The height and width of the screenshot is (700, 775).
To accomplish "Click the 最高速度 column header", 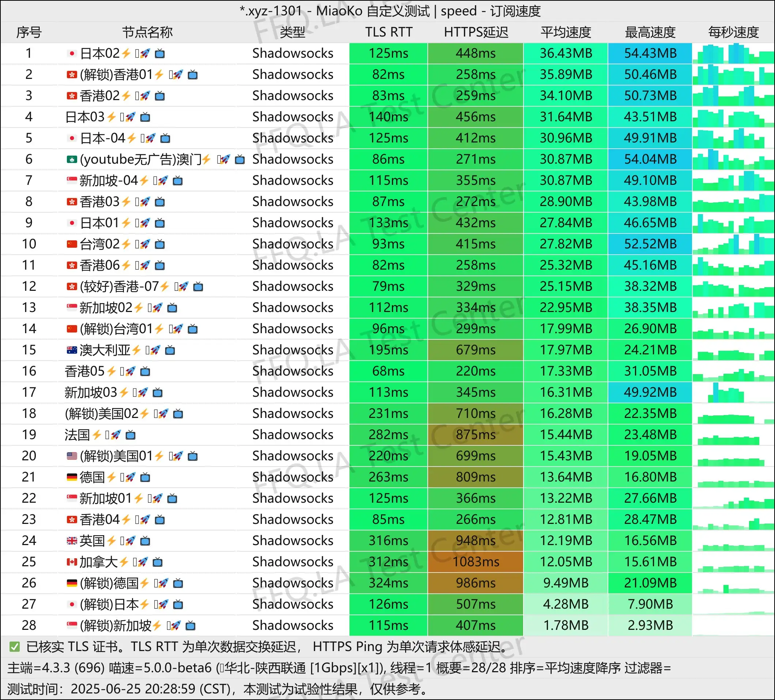I will pyautogui.click(x=650, y=32).
